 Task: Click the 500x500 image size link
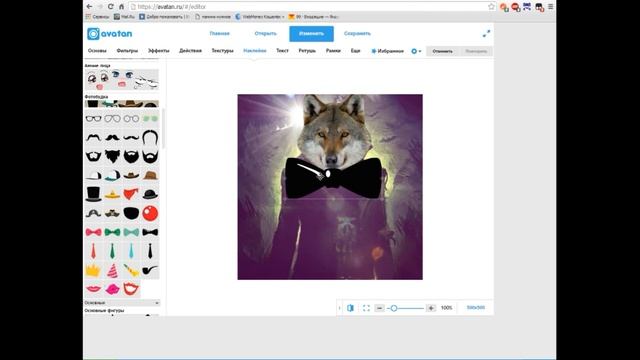476,307
